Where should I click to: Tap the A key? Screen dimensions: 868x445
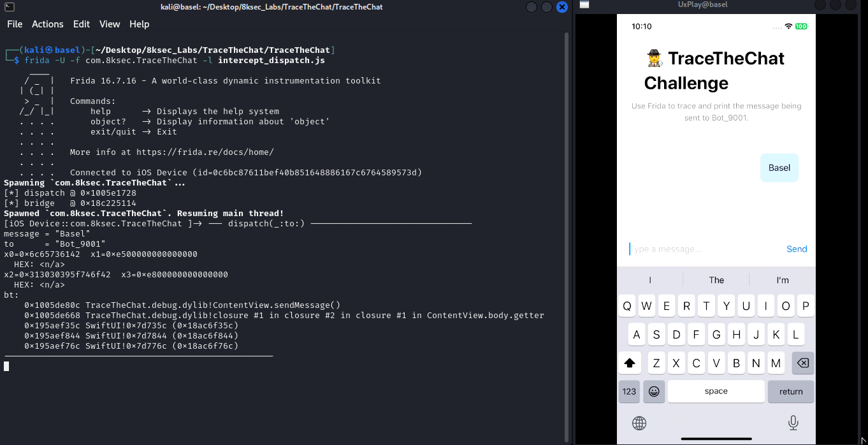click(637, 335)
